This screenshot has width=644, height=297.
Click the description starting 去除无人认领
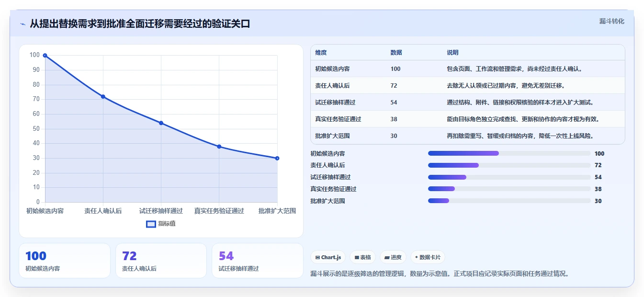(x=507, y=86)
